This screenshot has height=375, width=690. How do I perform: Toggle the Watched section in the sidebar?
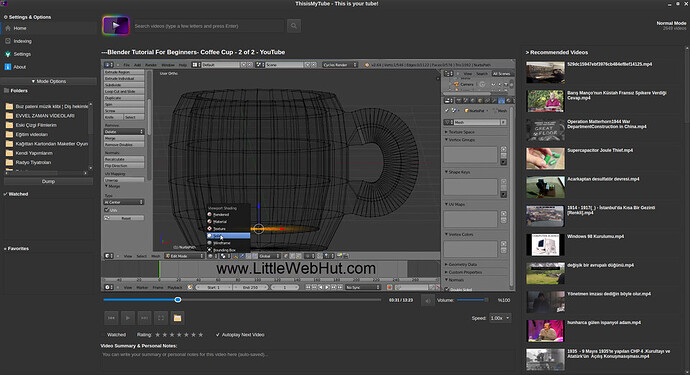click(x=16, y=194)
